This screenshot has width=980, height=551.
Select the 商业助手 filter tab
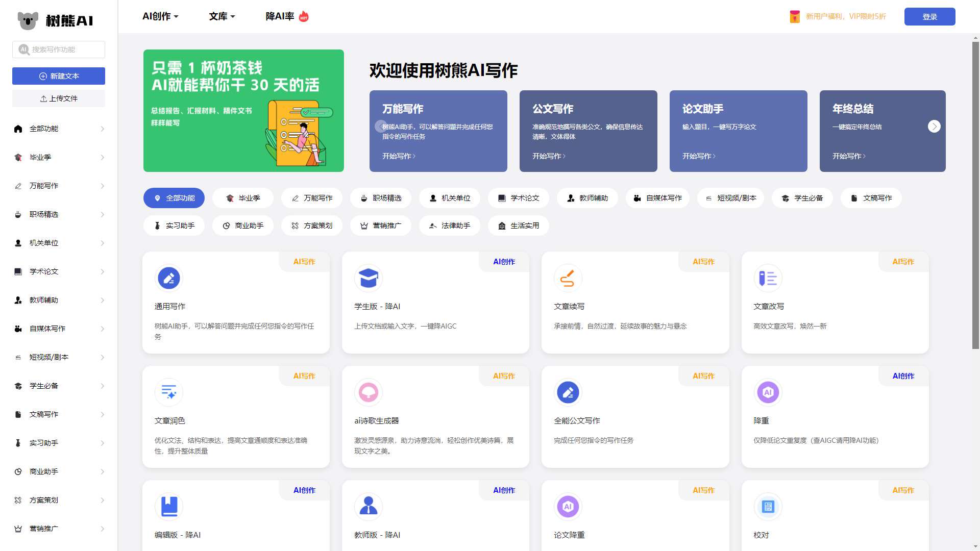coord(243,226)
